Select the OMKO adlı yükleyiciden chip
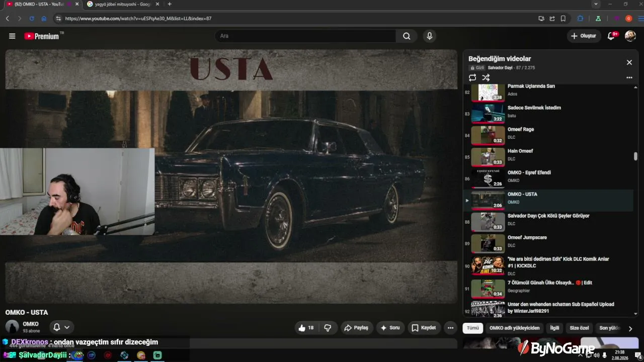Screen dimensions: 644x362 pos(514,328)
